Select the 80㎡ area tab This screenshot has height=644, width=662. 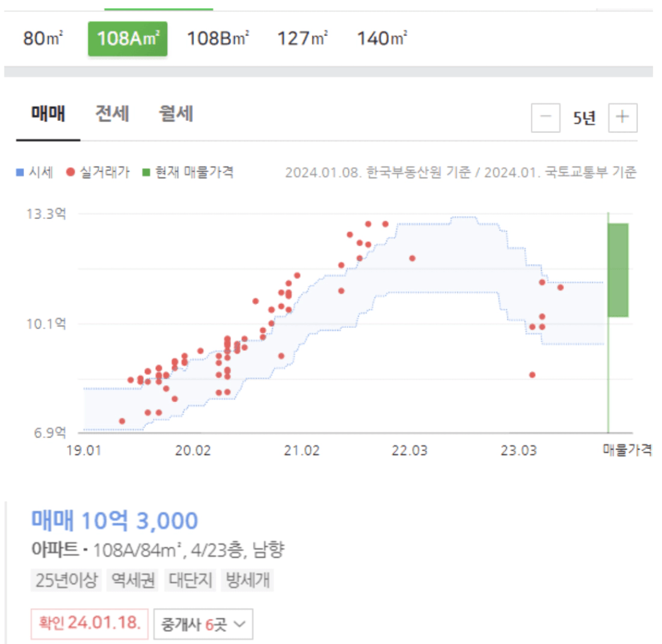(x=43, y=39)
